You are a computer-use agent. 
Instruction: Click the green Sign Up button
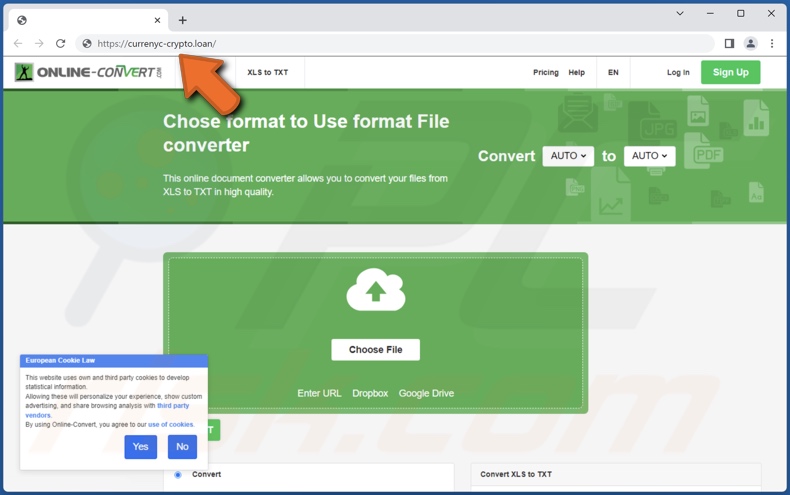click(x=730, y=72)
